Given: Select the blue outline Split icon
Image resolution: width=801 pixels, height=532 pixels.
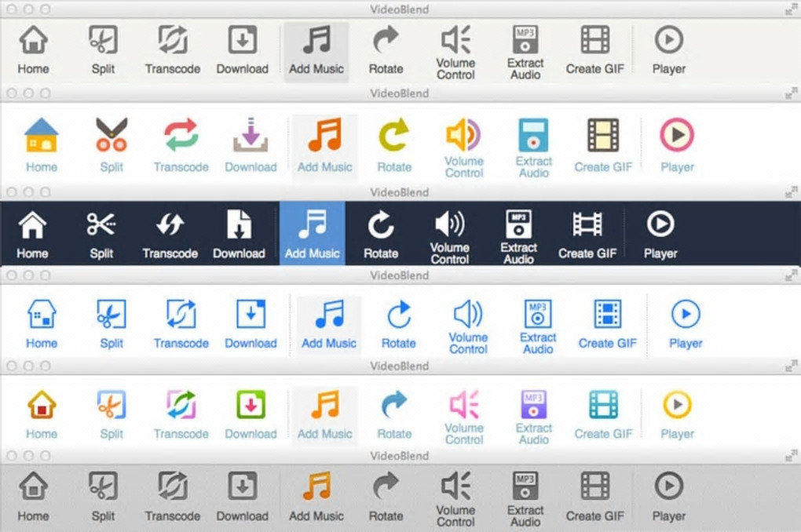Looking at the screenshot, I should pos(112,314).
